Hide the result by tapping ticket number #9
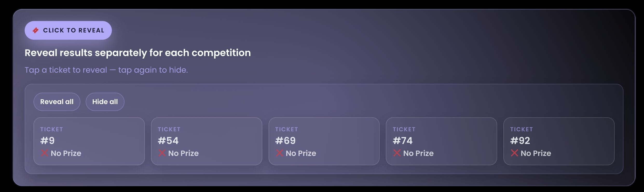Image resolution: width=644 pixels, height=192 pixels. click(x=47, y=141)
